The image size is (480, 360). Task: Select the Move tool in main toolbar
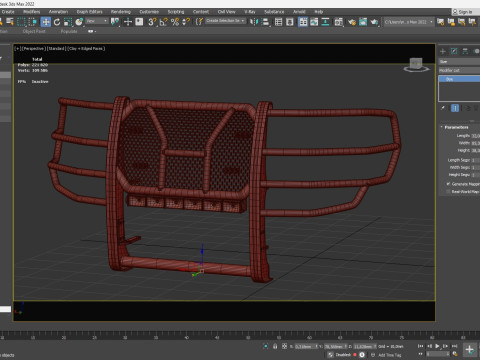click(x=46, y=22)
